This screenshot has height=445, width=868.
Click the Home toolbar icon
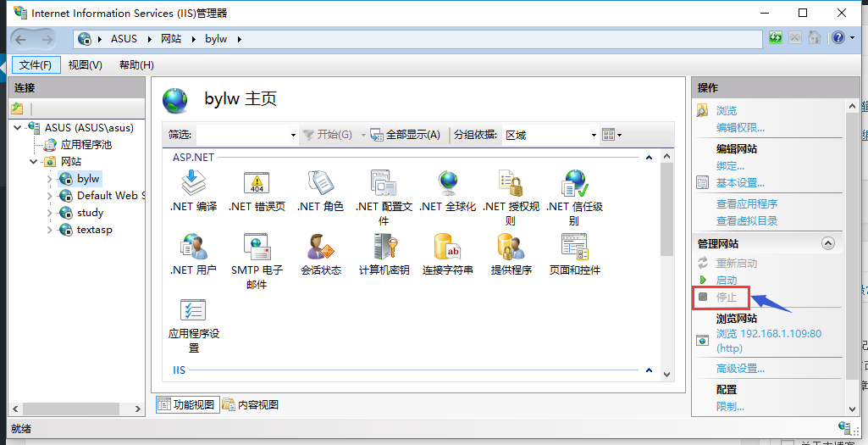tap(815, 37)
